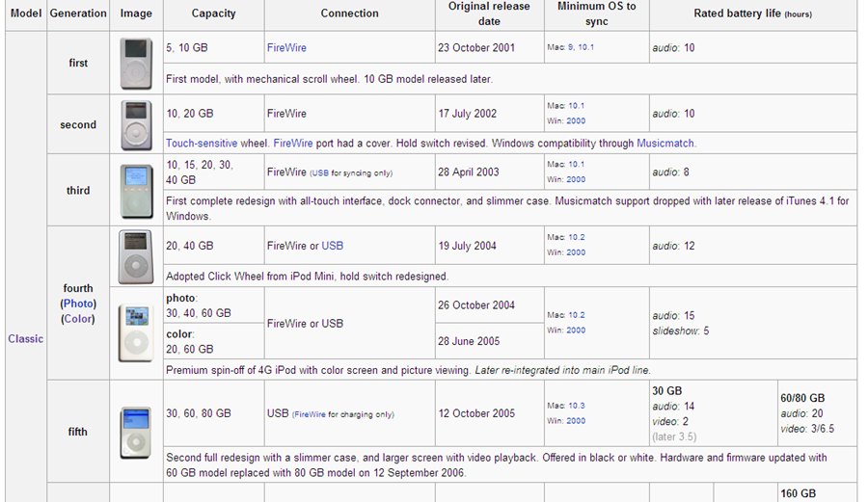
Task: Open Mac 9 link in first generation row
Action: pos(571,47)
